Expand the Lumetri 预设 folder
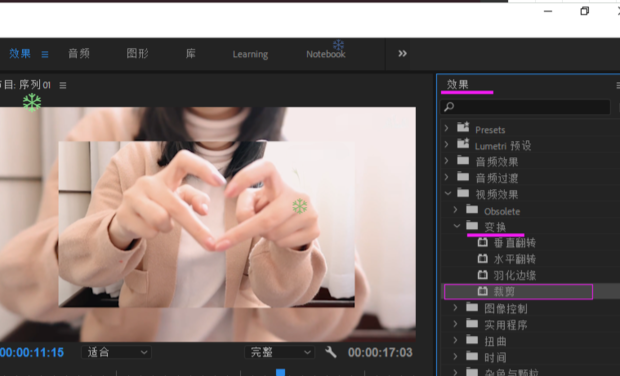Image resolution: width=620 pixels, height=376 pixels. [x=446, y=144]
